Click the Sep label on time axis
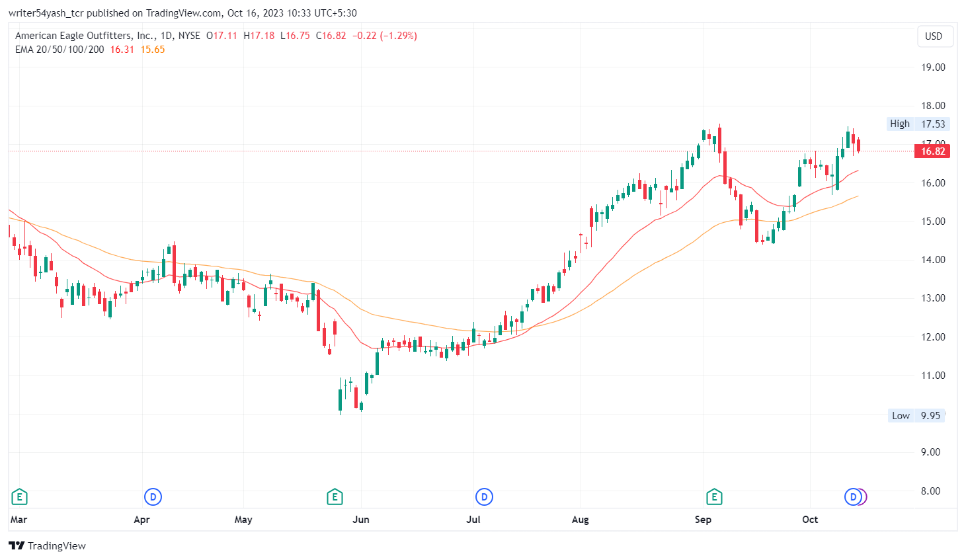 click(x=703, y=520)
